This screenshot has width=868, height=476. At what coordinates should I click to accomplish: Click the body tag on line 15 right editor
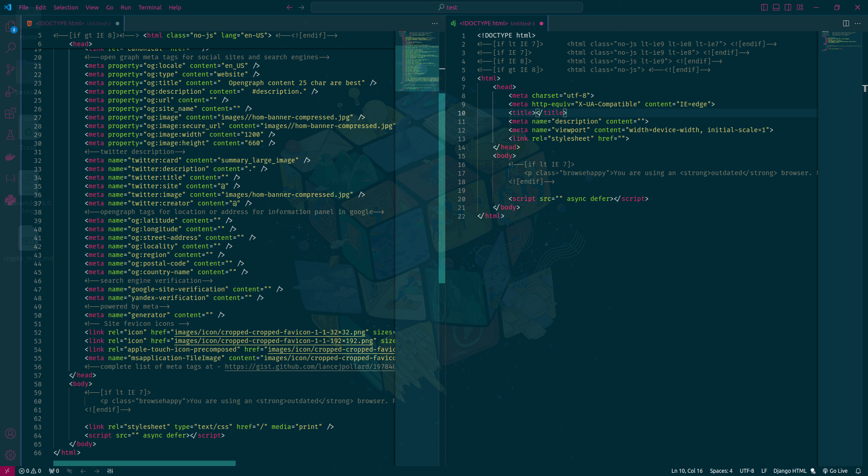click(x=504, y=156)
